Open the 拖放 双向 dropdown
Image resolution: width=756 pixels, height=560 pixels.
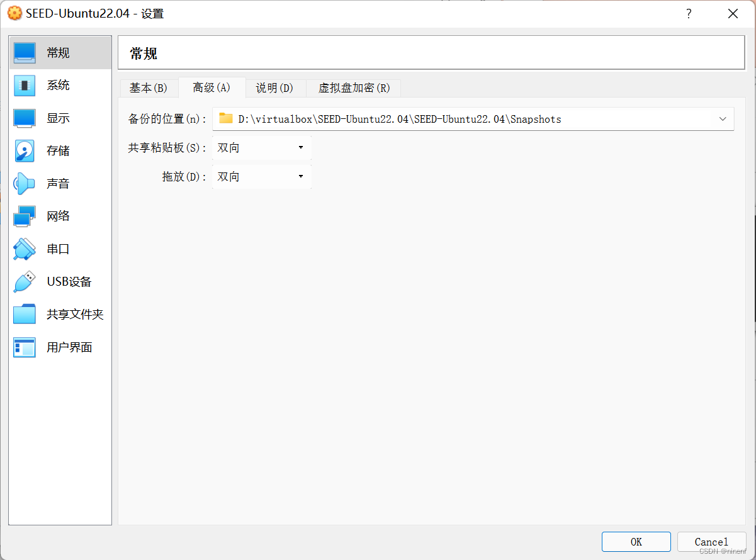(261, 177)
